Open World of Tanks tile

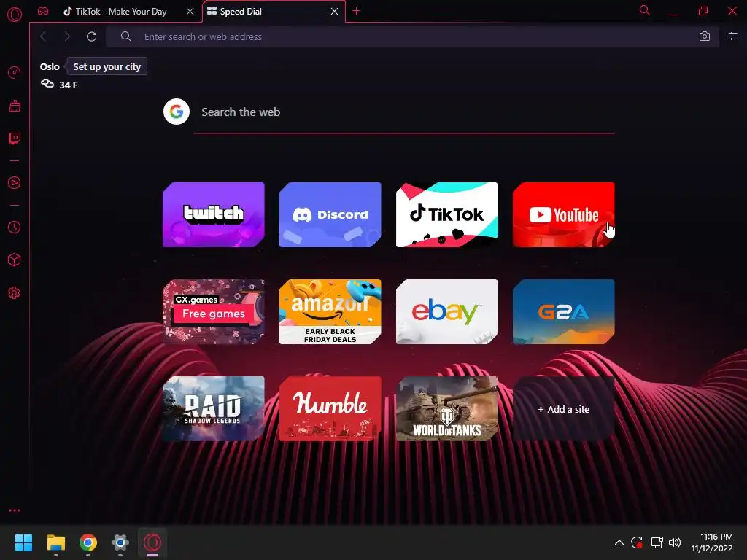click(x=447, y=409)
